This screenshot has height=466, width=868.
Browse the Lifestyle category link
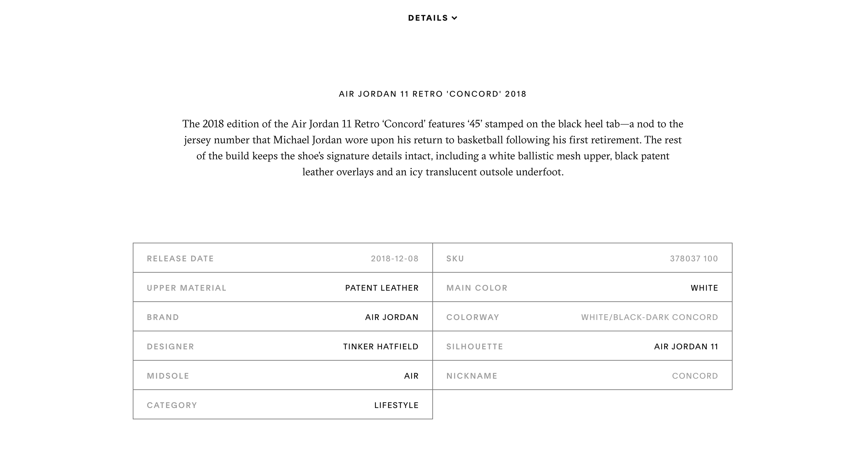[x=396, y=405]
